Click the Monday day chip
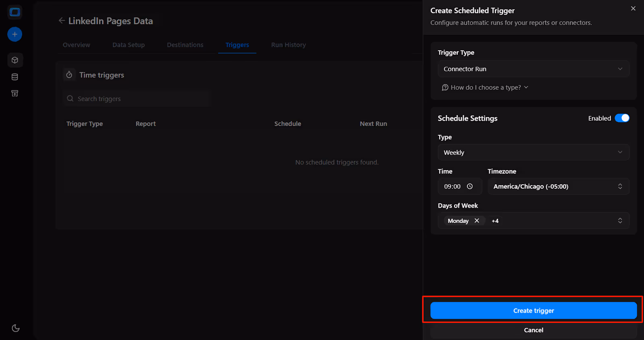The width and height of the screenshot is (644, 340). click(x=464, y=220)
